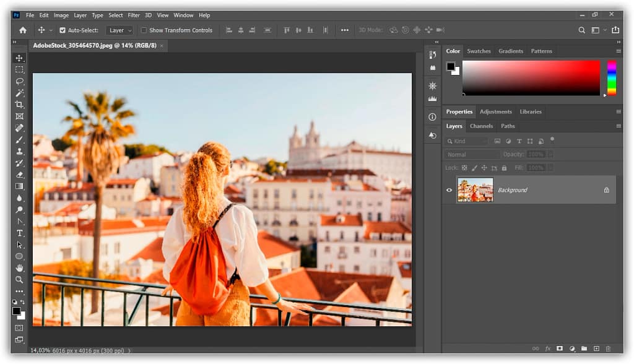Toggle lock position icon

(x=484, y=167)
